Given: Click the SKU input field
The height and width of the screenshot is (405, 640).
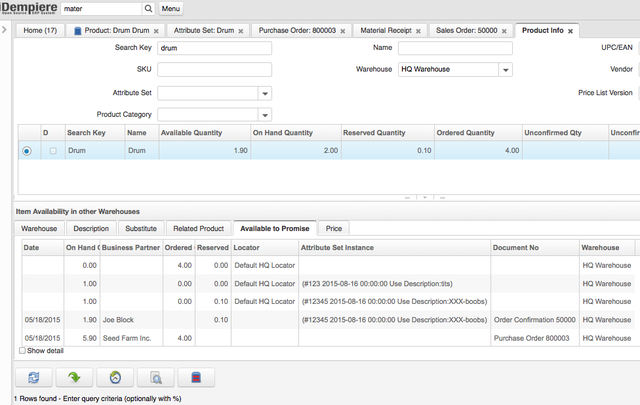Looking at the screenshot, I should pos(214,70).
